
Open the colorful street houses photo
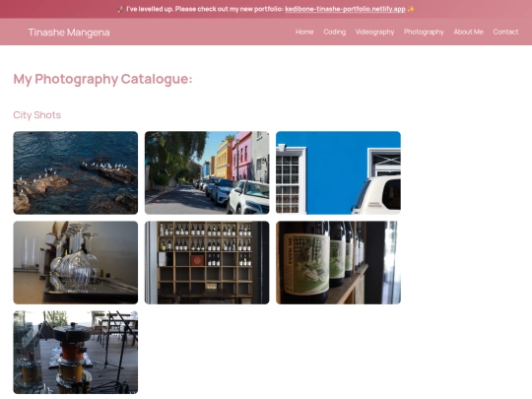click(207, 172)
